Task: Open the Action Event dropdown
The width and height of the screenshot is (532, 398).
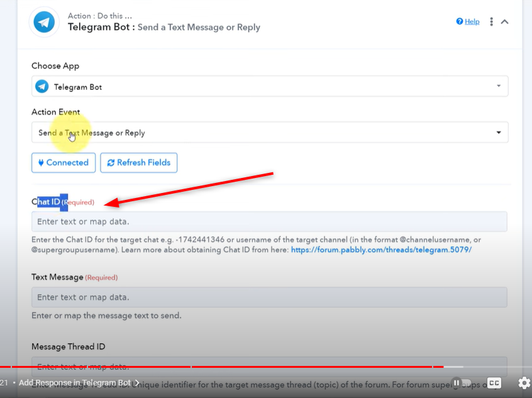Action: 270,132
